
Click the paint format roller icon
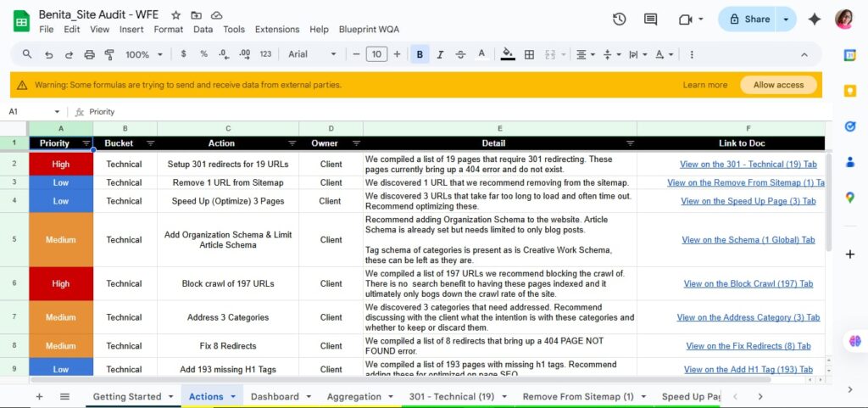click(109, 54)
